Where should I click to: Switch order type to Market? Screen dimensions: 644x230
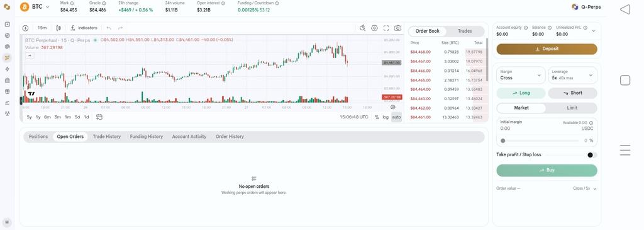coord(521,108)
